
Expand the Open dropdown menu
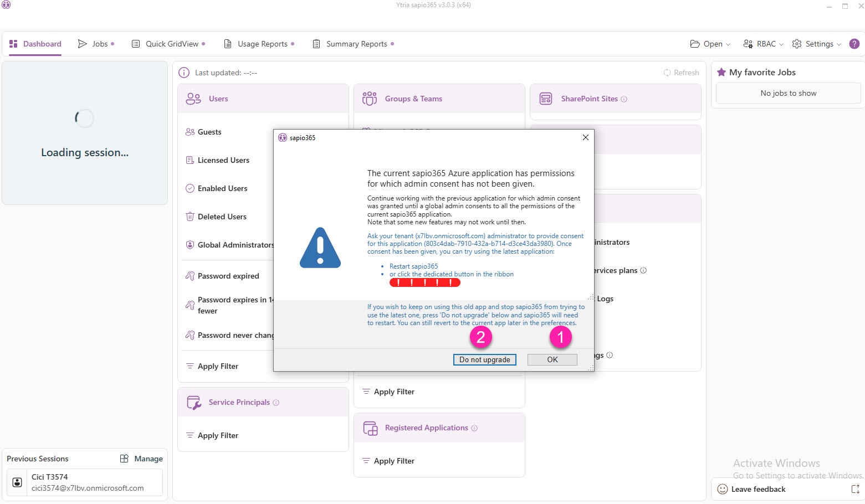pyautogui.click(x=710, y=44)
